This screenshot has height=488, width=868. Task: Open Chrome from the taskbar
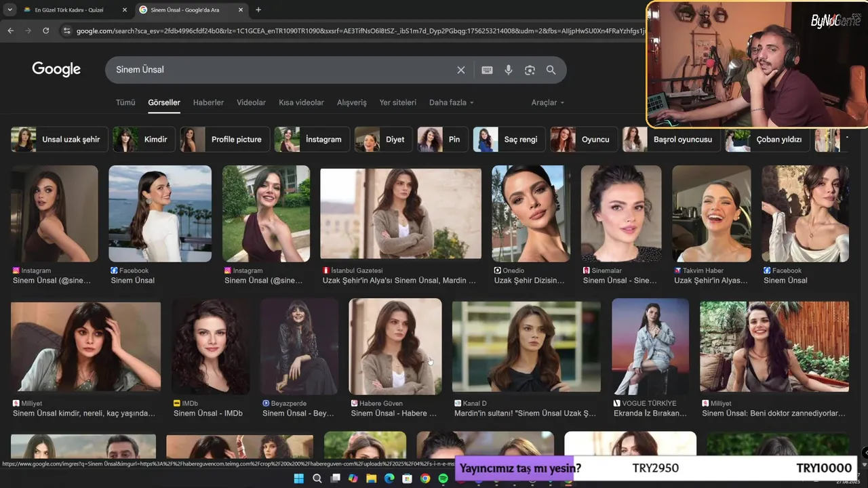click(x=425, y=479)
